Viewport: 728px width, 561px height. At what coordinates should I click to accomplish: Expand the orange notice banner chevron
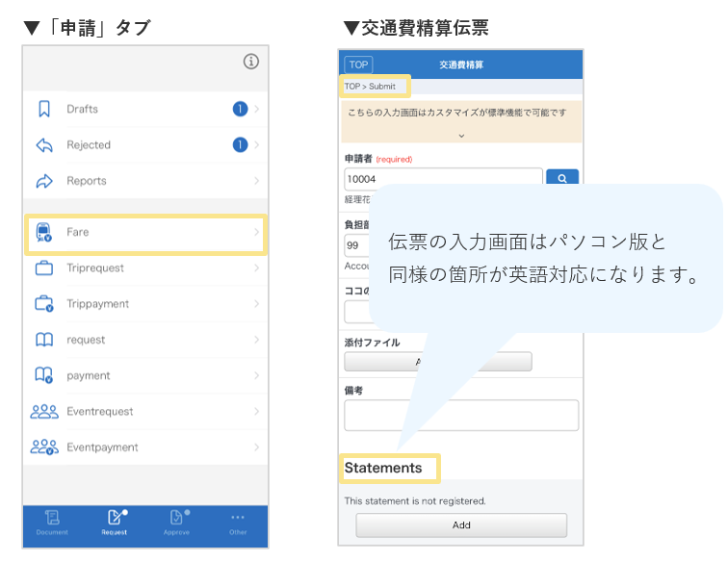[x=461, y=136]
